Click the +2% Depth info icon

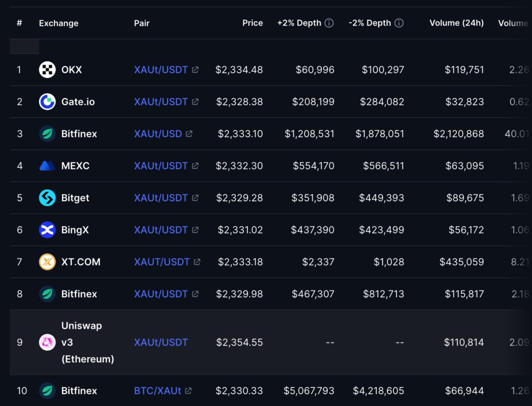329,23
